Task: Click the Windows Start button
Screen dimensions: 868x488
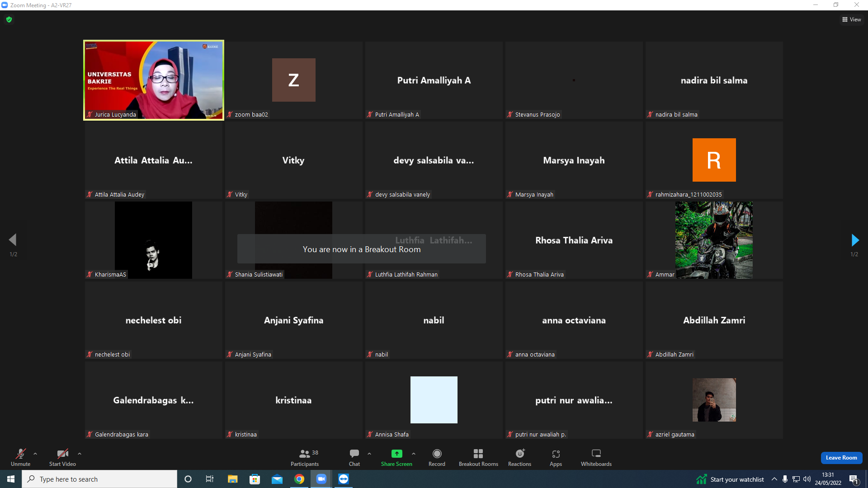Action: 11,479
